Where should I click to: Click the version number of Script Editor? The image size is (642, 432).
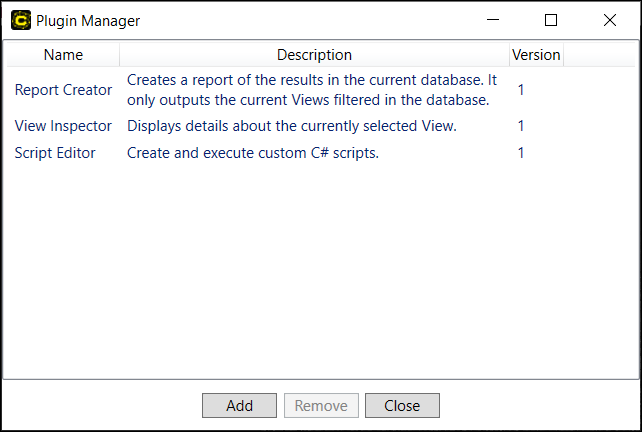click(521, 153)
